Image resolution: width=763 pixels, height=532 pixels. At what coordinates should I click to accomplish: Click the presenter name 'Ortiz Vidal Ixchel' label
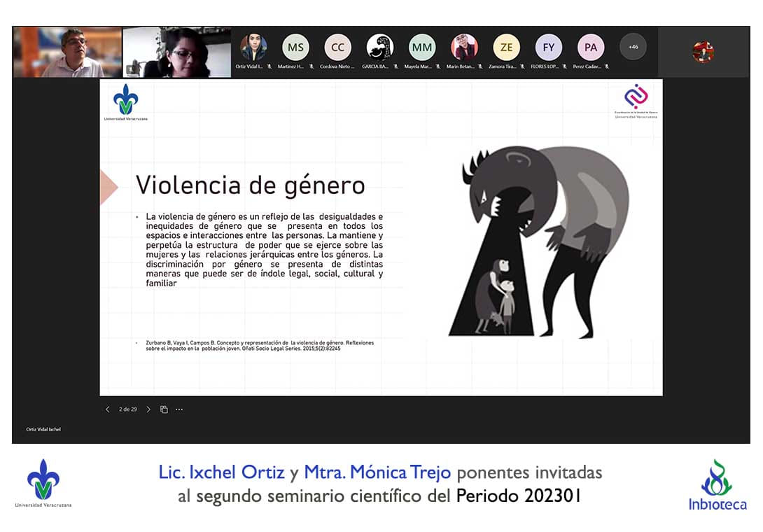point(43,429)
